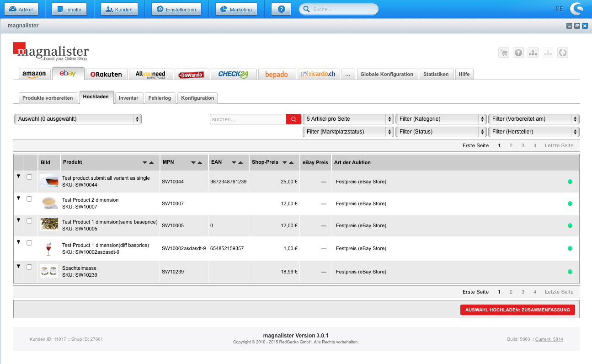Click the wine glass thumbnail for SW10002asdasdt-9

[48, 248]
